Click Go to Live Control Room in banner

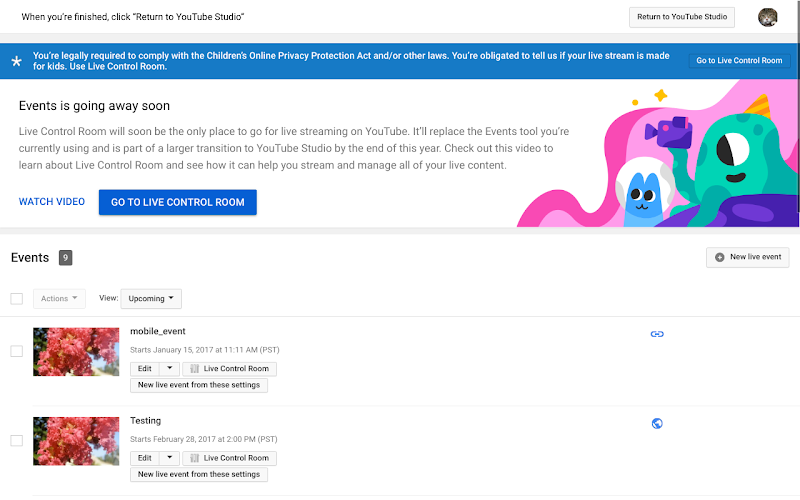click(739, 60)
